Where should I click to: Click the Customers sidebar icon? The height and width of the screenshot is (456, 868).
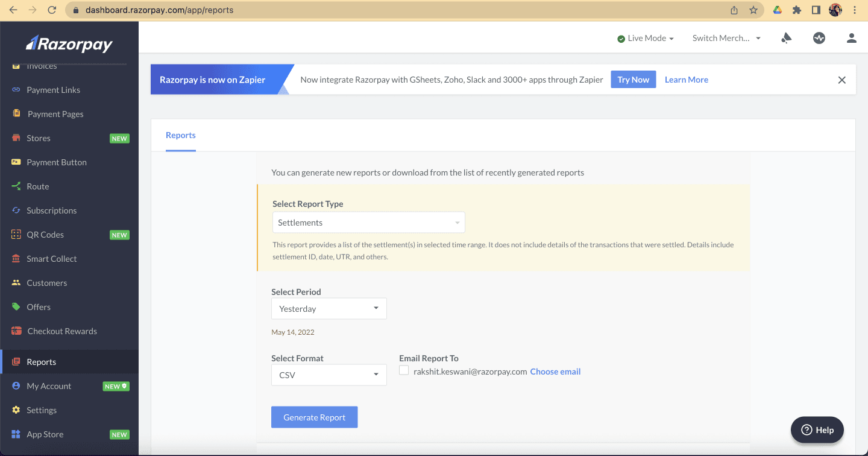16,283
